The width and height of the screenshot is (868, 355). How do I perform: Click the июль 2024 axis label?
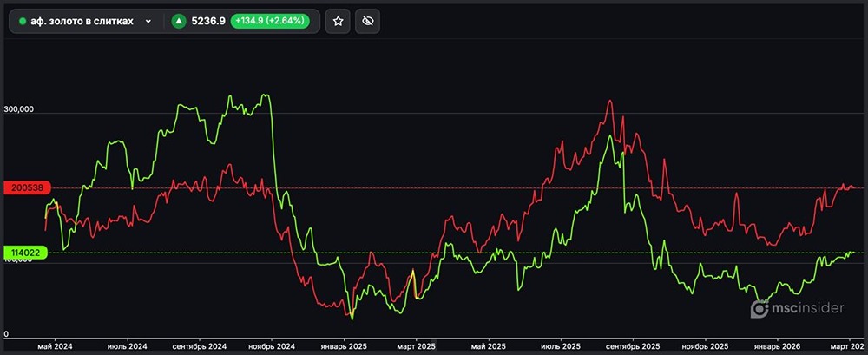[128, 345]
